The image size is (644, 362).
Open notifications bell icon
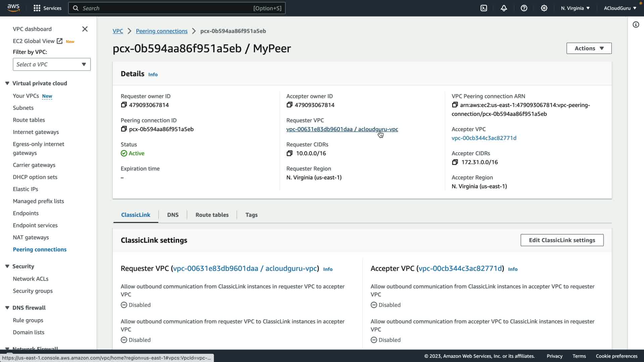[504, 8]
